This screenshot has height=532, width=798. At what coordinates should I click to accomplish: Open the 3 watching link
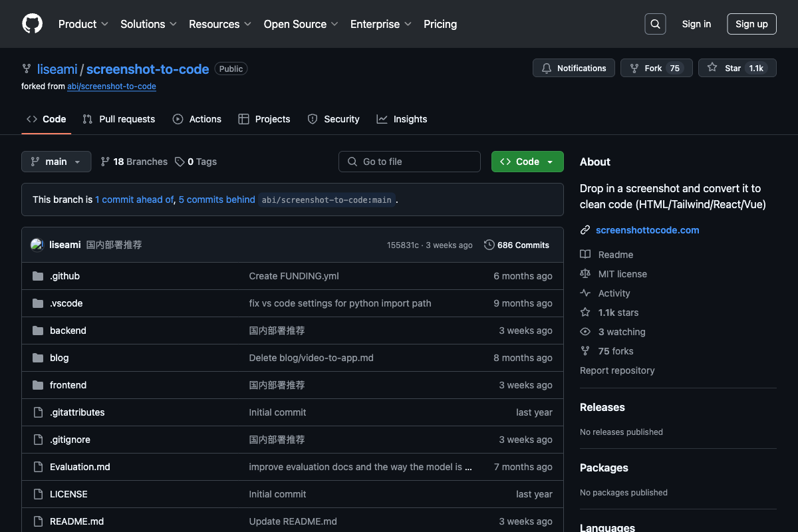(x=622, y=332)
